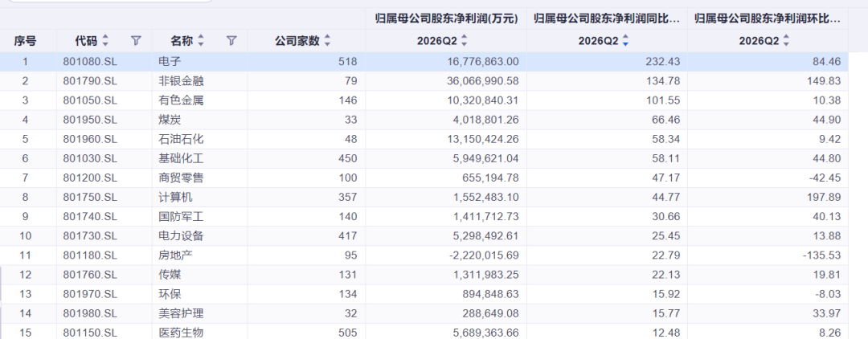
Task: Click code 801740.SL
Action: tap(90, 217)
